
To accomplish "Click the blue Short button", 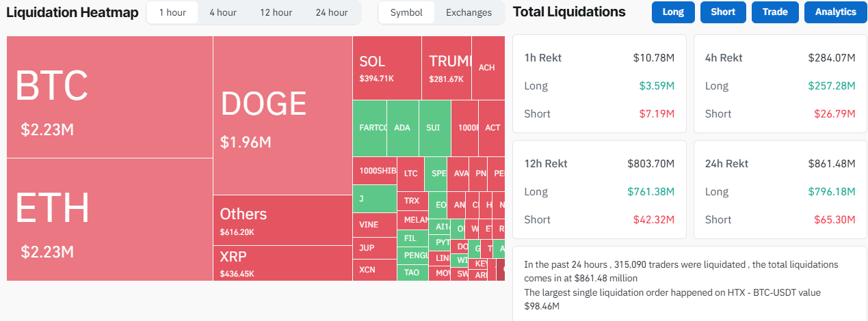I will point(723,12).
